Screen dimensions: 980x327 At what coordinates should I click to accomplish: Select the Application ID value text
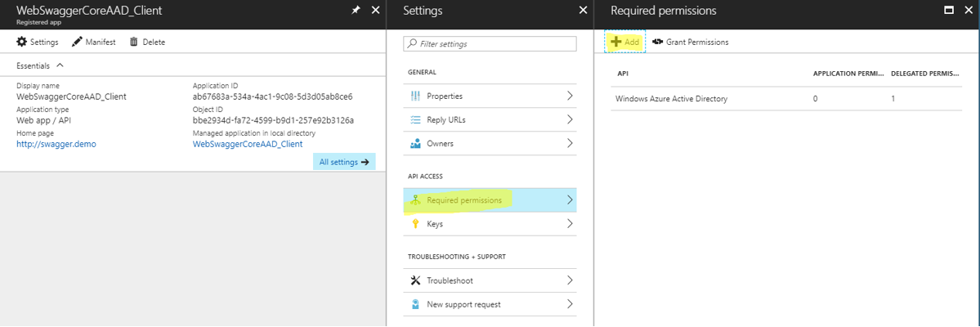tap(272, 96)
